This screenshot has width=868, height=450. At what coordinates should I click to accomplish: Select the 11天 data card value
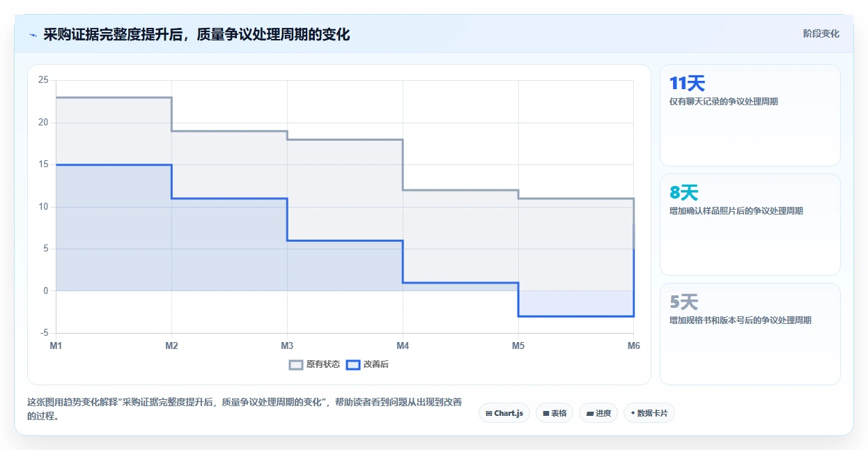point(687,84)
